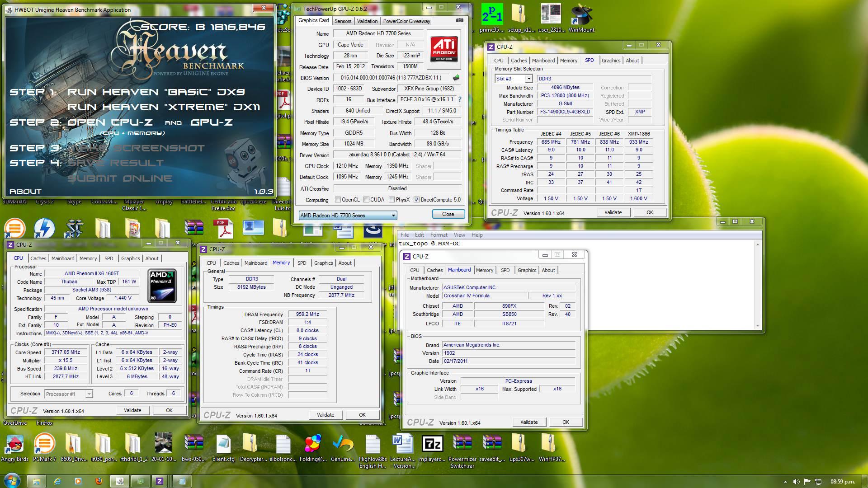Open the Format menu in Notepad

439,235
